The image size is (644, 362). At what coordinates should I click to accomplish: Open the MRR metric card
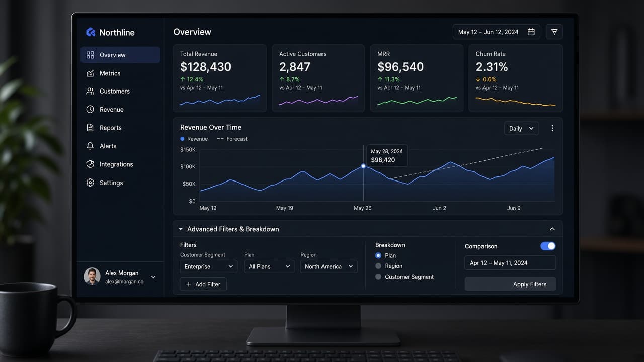[x=417, y=78]
